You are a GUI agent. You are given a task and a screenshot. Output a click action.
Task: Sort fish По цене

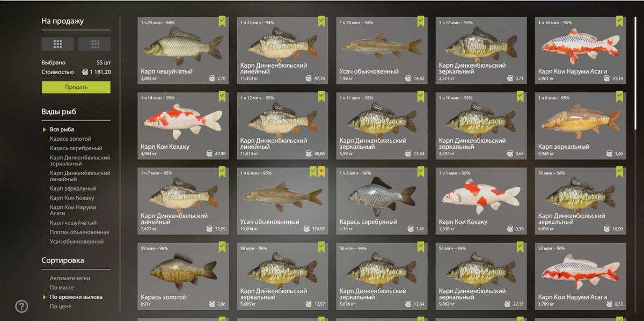[x=61, y=307]
